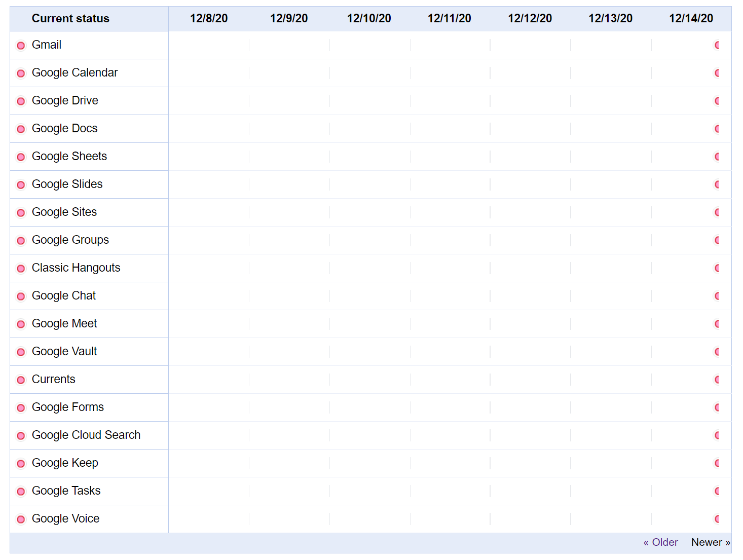
Task: Open the 12/14/20 incident marker for Google Meet
Action: pyautogui.click(x=717, y=324)
